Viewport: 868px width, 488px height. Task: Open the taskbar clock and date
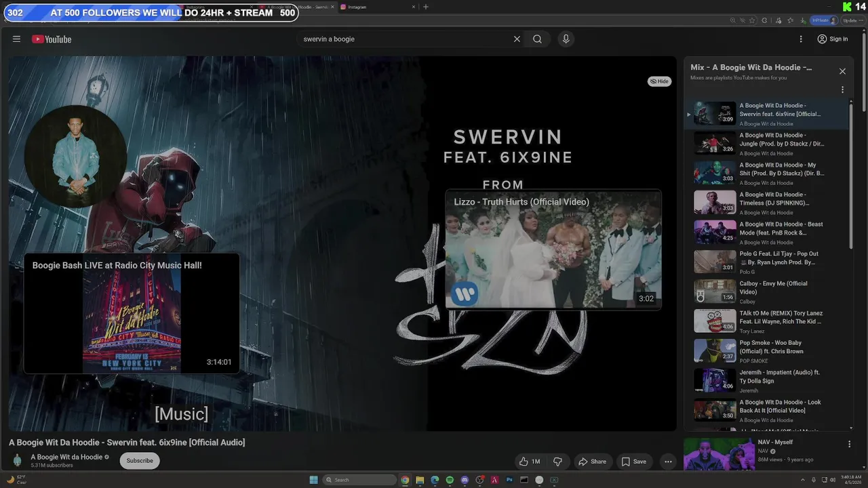850,480
